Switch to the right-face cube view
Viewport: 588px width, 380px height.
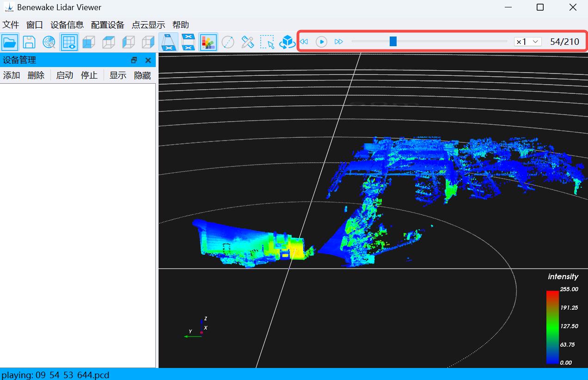[148, 42]
